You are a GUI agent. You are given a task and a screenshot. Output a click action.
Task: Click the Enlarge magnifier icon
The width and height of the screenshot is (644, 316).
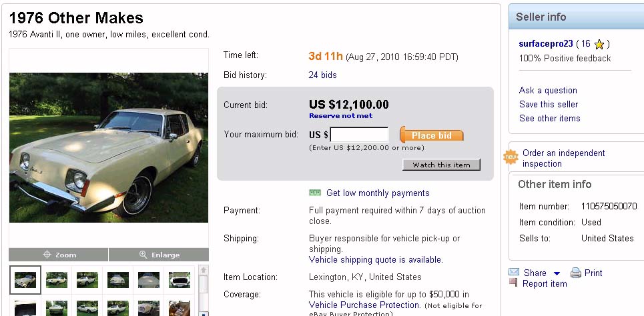(x=143, y=255)
